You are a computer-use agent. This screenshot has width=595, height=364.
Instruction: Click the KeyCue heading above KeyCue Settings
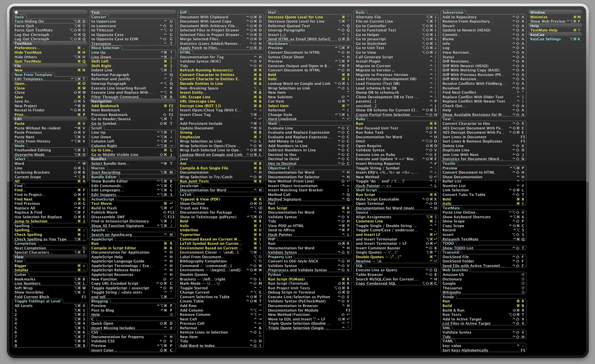[x=537, y=35]
